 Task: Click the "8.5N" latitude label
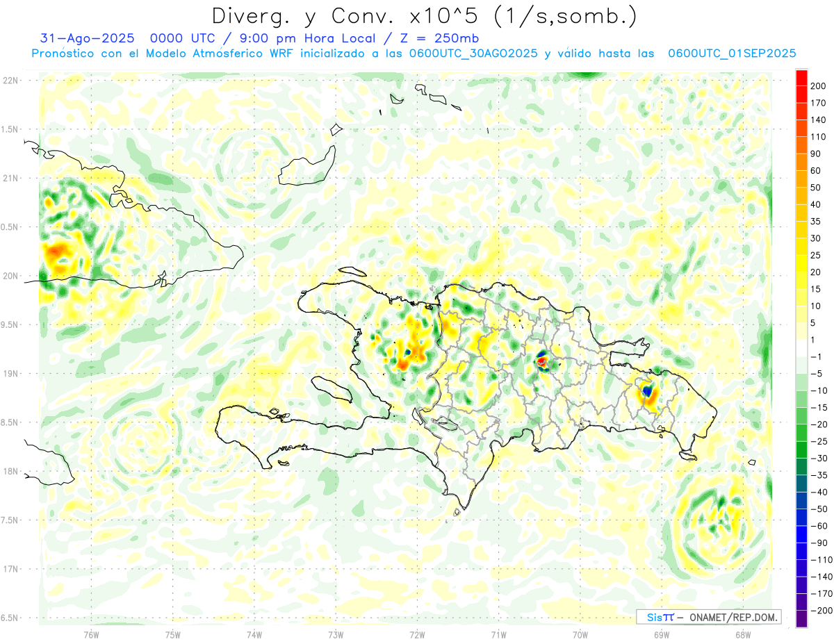tap(9, 422)
